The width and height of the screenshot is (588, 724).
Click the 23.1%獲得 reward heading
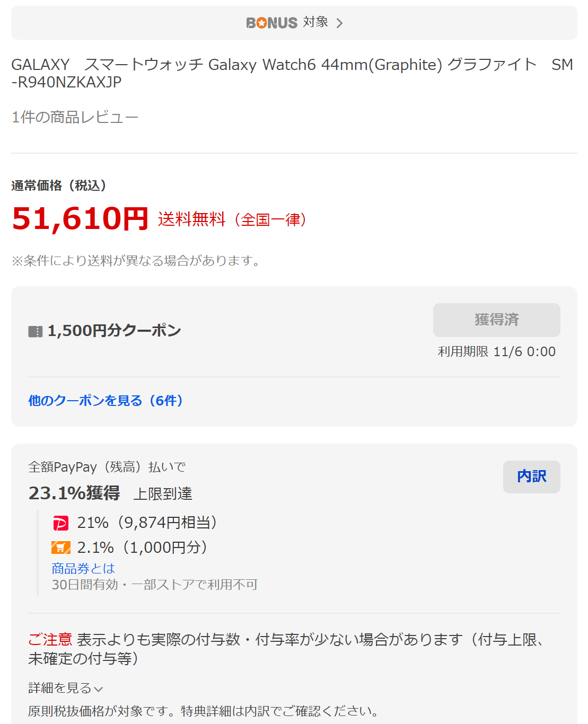[x=74, y=493]
